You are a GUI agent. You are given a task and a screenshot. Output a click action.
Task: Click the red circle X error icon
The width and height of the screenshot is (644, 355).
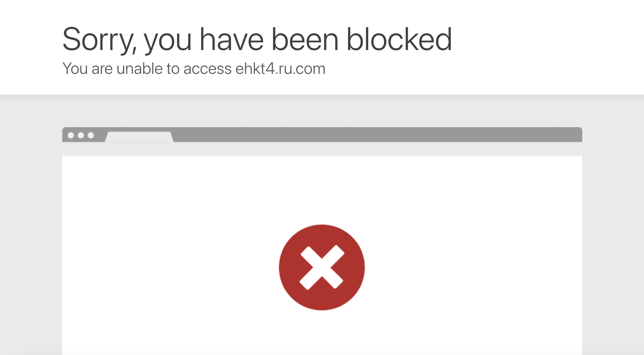[x=322, y=267]
